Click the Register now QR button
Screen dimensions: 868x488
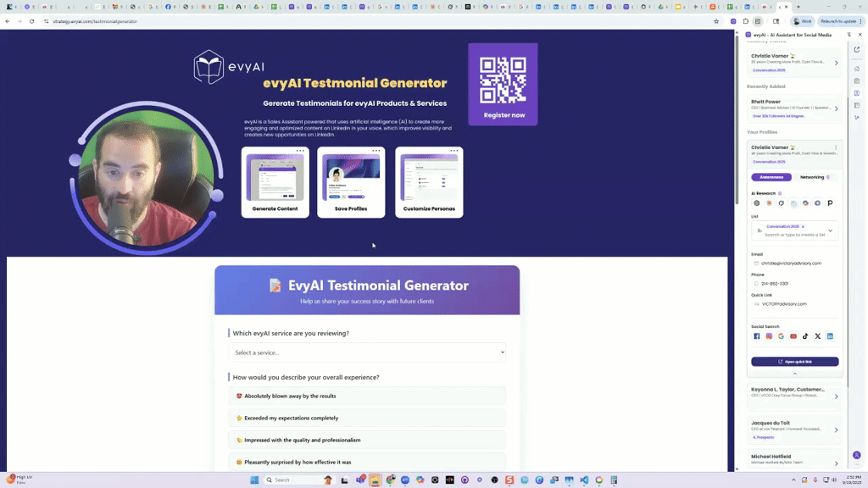click(504, 85)
